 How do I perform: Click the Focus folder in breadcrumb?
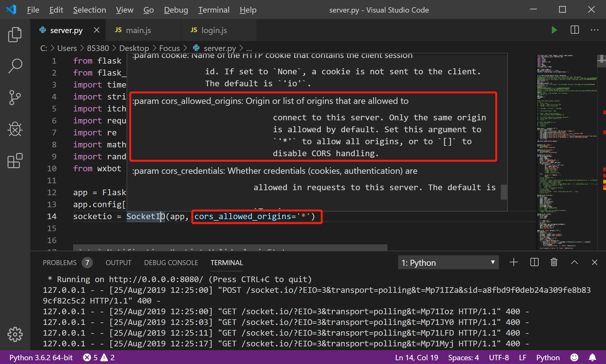[169, 48]
